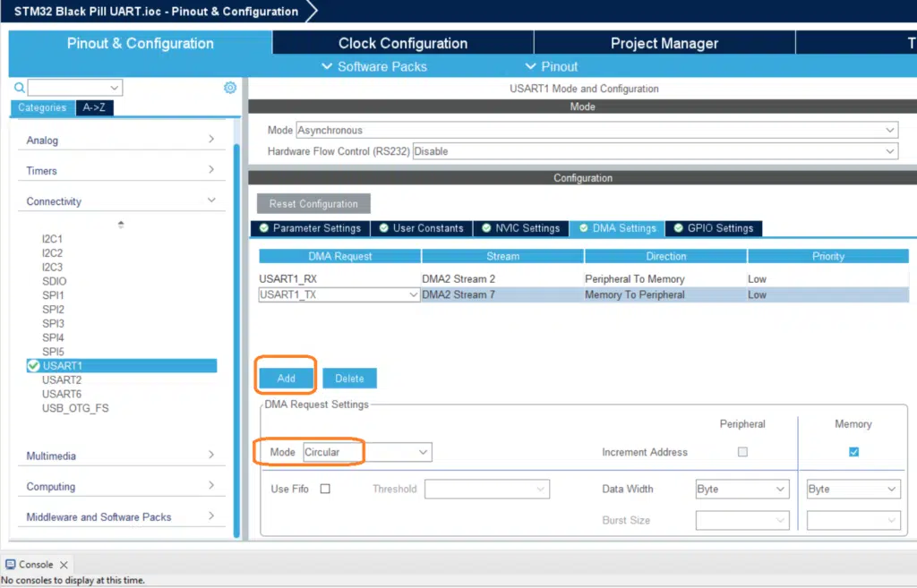The height and width of the screenshot is (588, 917).
Task: Click USART1 green check icon
Action: [x=33, y=366]
